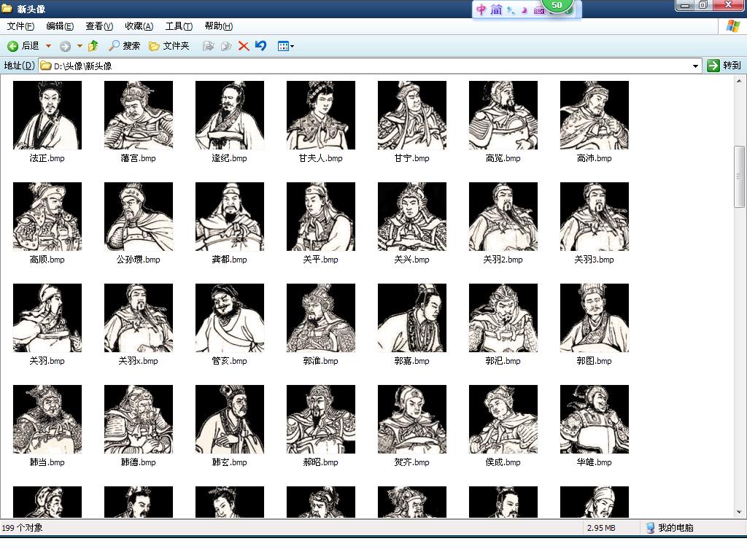Open the 搜索 (Search) pane
This screenshot has width=747, height=560.
click(124, 46)
